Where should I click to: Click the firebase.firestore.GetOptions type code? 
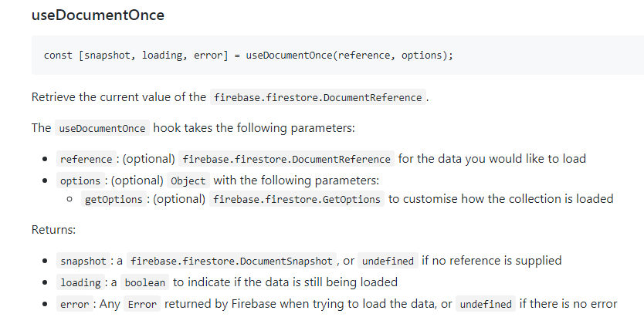pos(297,199)
